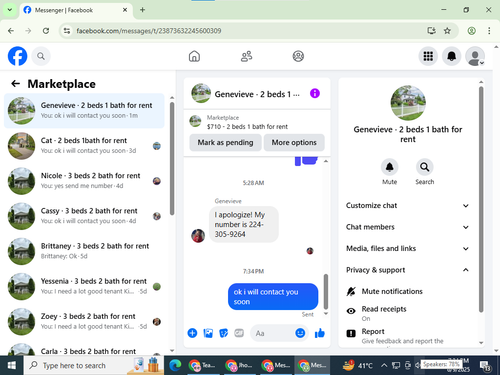Click Mute notifications option
500x375 pixels.
tap(392, 291)
